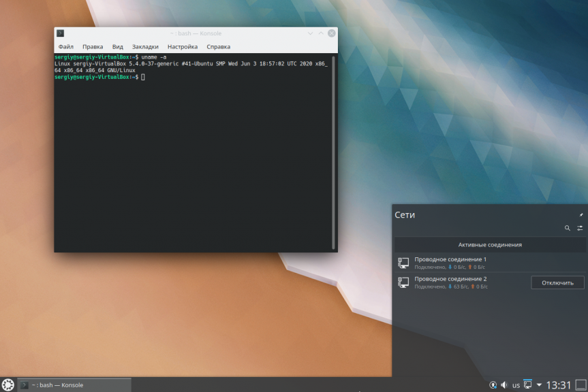588x392 pixels.
Task: Switch the us keyboard layout indicator
Action: click(516, 385)
